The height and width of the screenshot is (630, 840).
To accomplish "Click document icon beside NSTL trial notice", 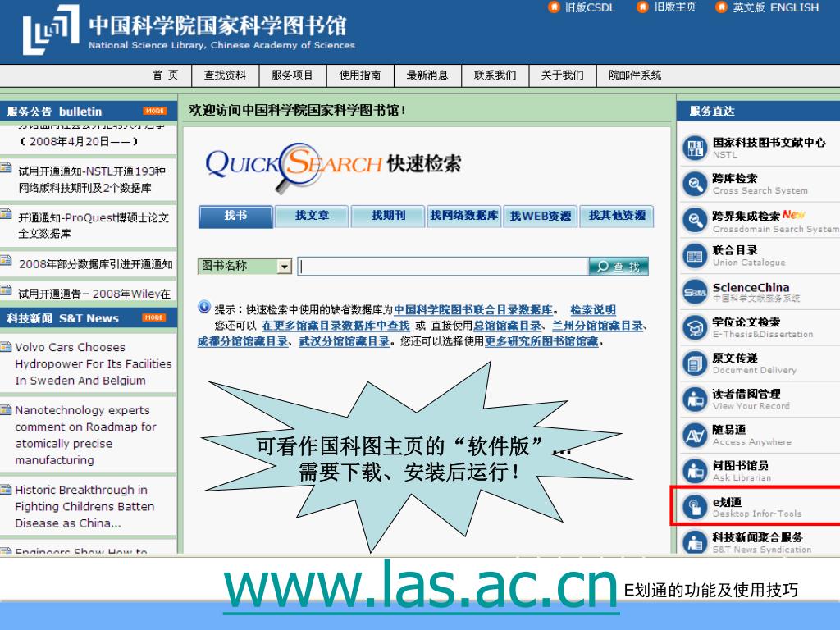I will pos(6,167).
